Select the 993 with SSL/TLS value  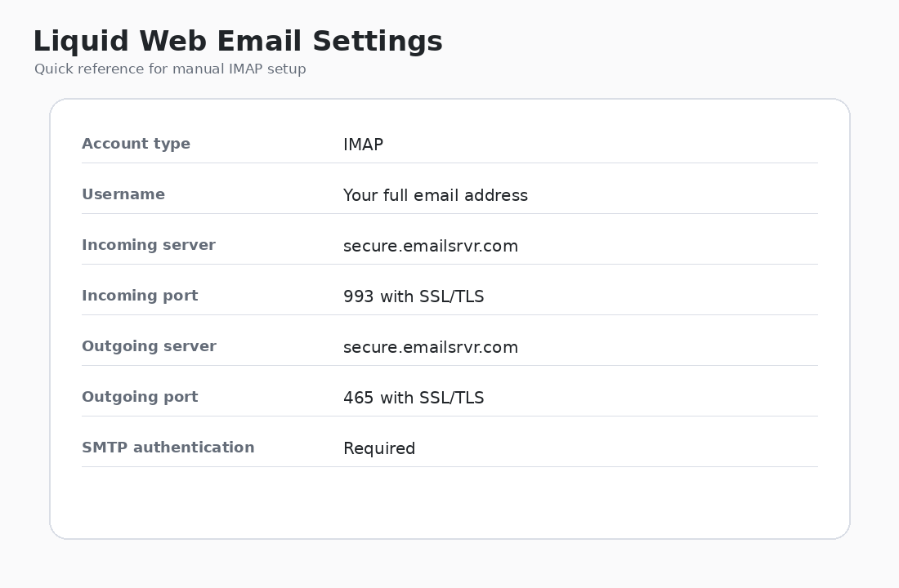point(414,297)
